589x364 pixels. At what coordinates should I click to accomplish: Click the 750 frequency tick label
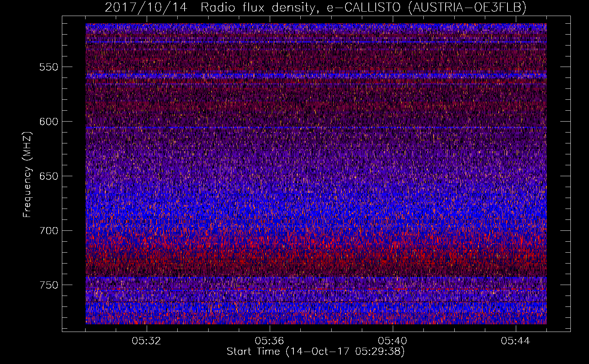[x=49, y=285]
